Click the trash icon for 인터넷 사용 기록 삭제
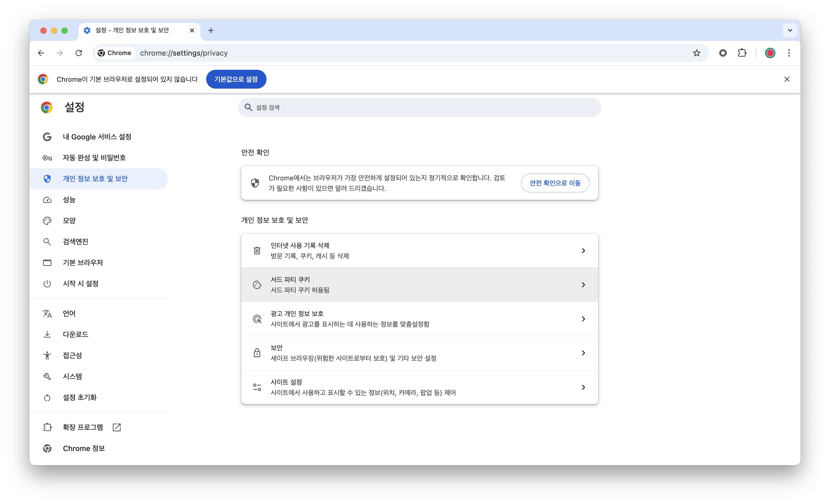Screen dimensions: 830x504 (x=257, y=251)
